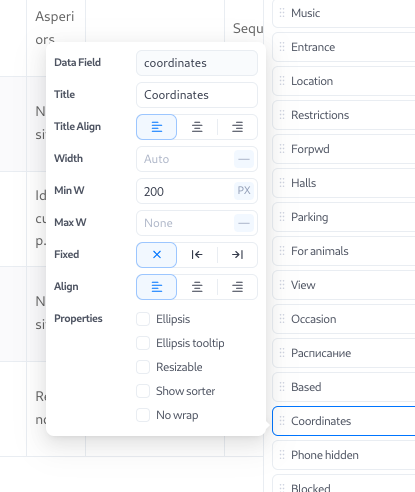Open the Max W unit selector
This screenshot has width=415, height=492.
pyautogui.click(x=244, y=223)
